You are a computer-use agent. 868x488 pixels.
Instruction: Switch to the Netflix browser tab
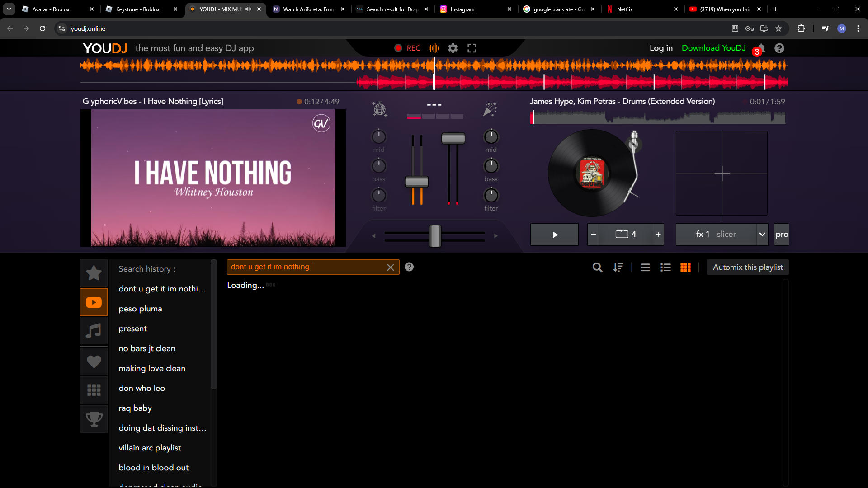click(x=642, y=9)
